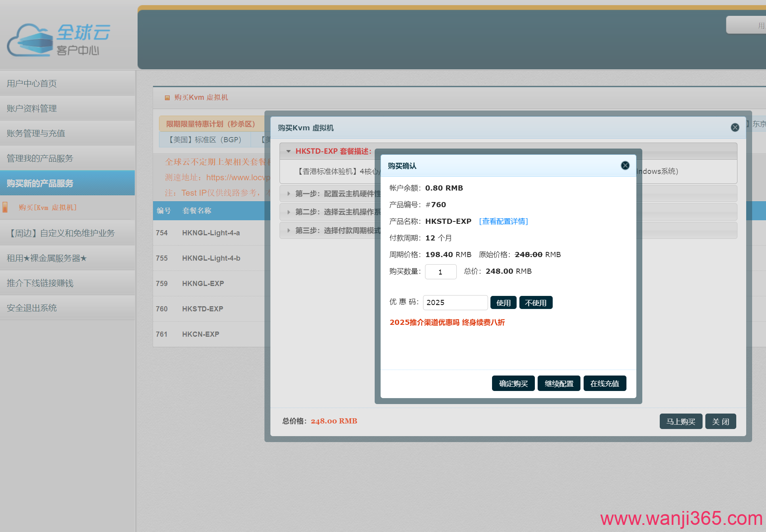
Task: Collapse the HKSTD-EXP 套餐描述 section
Action: (289, 151)
